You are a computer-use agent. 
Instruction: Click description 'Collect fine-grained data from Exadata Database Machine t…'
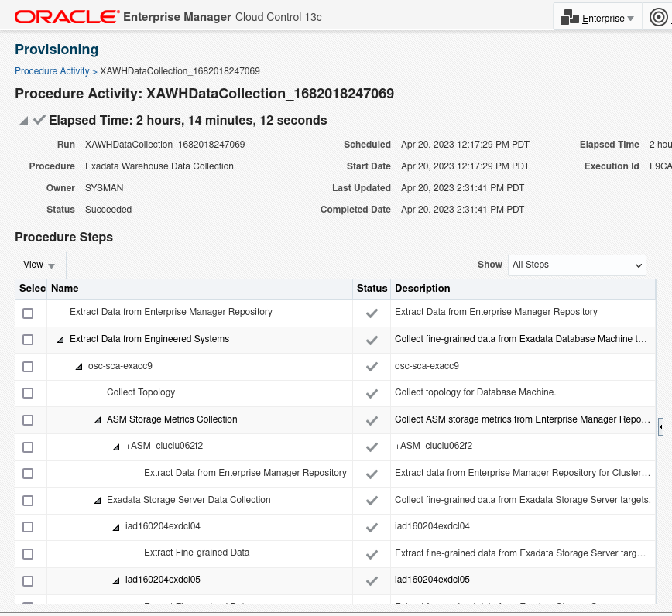click(521, 339)
